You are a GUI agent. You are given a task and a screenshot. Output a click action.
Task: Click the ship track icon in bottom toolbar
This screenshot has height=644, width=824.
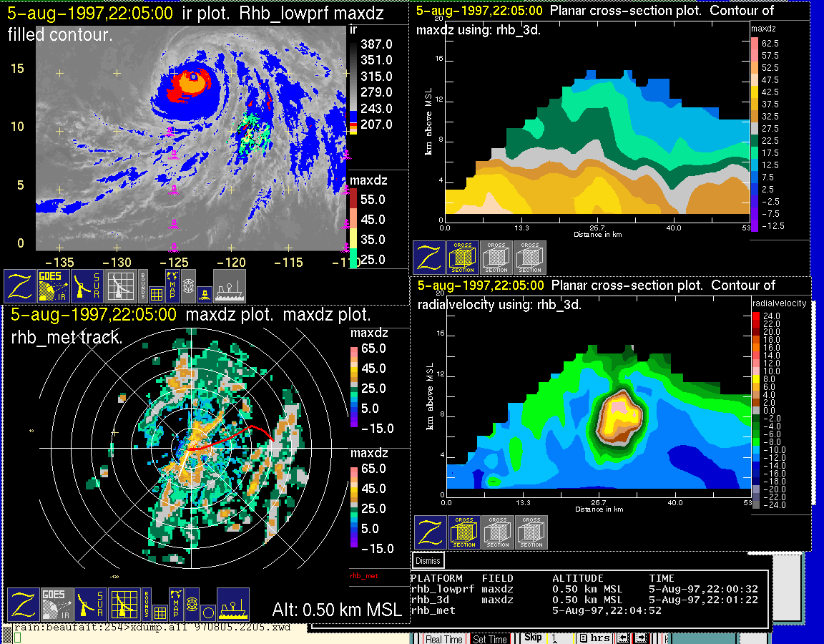click(232, 605)
